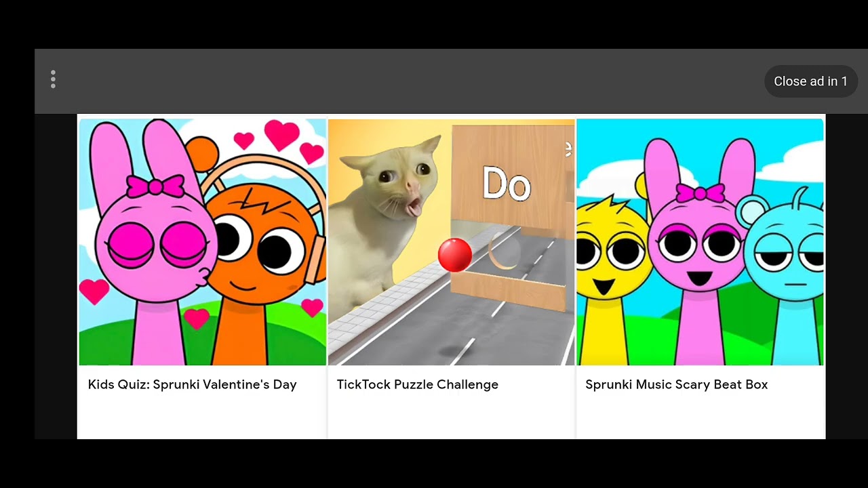This screenshot has width=868, height=488.
Task: Open the three-dot ad options menu
Action: (x=53, y=80)
